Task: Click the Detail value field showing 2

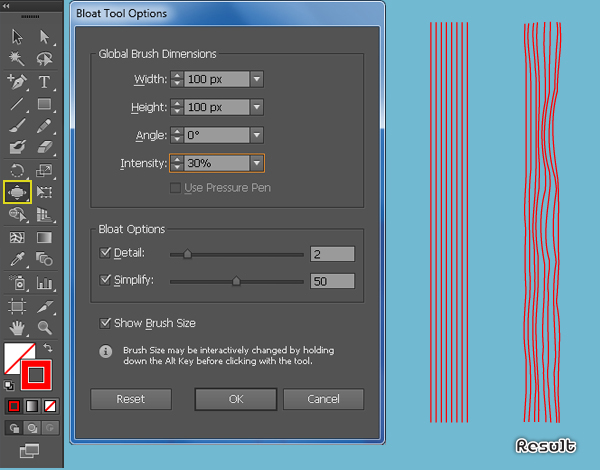Action: (332, 254)
